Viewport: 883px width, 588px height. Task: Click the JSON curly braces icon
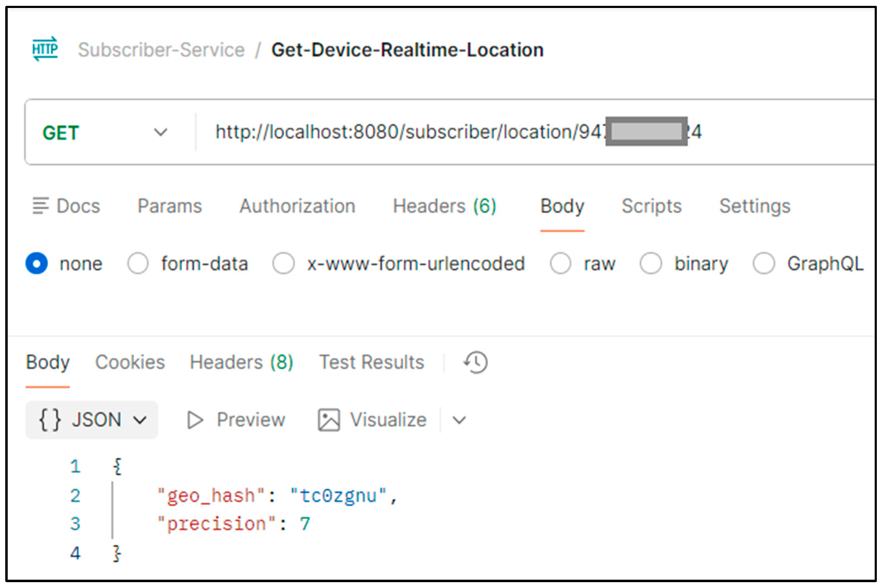click(x=50, y=420)
